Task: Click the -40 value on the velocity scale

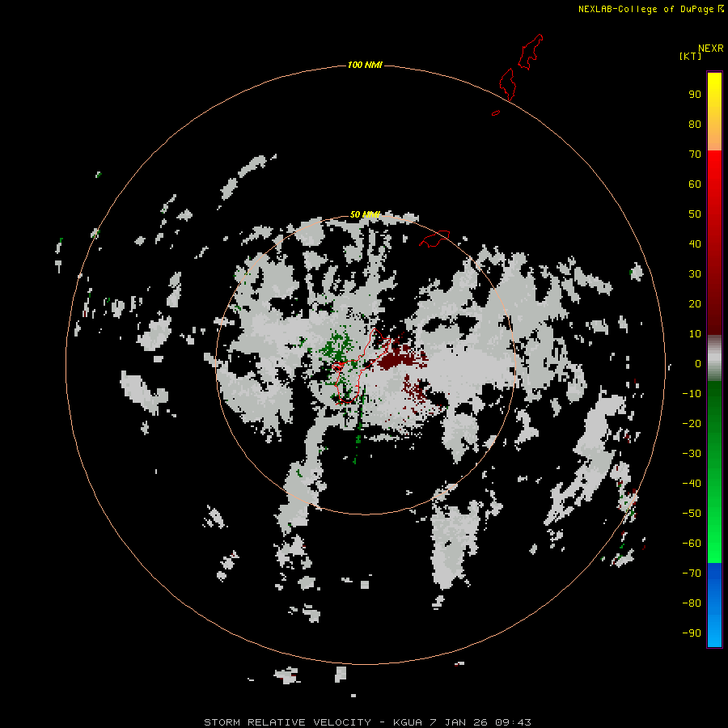Action: (692, 484)
